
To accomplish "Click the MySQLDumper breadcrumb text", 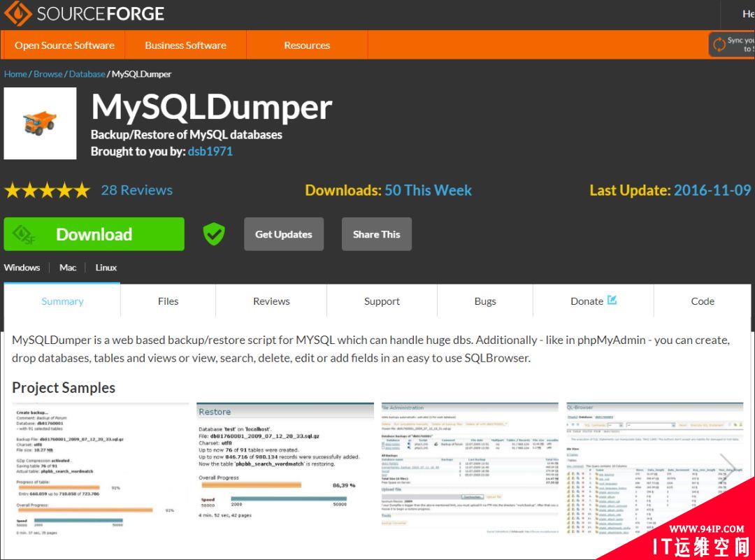I will pyautogui.click(x=141, y=74).
